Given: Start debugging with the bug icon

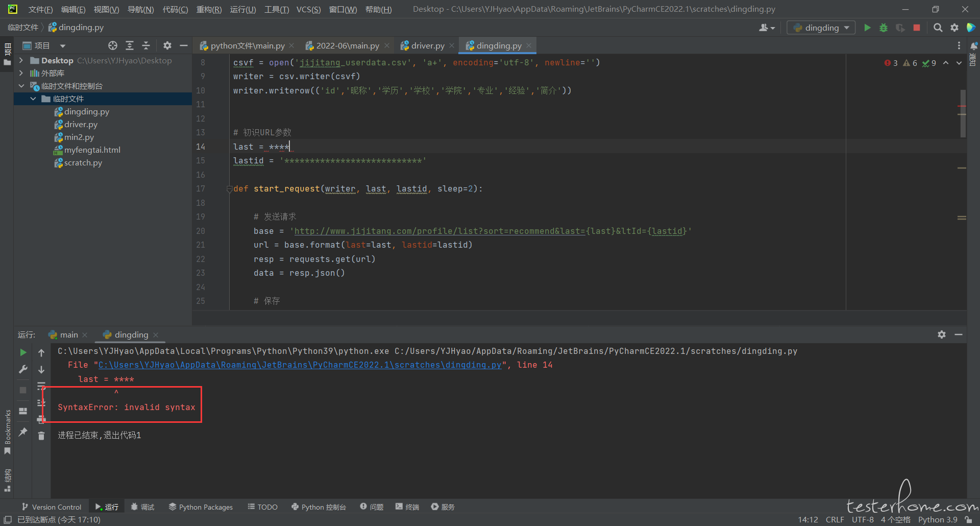Looking at the screenshot, I should pos(884,28).
